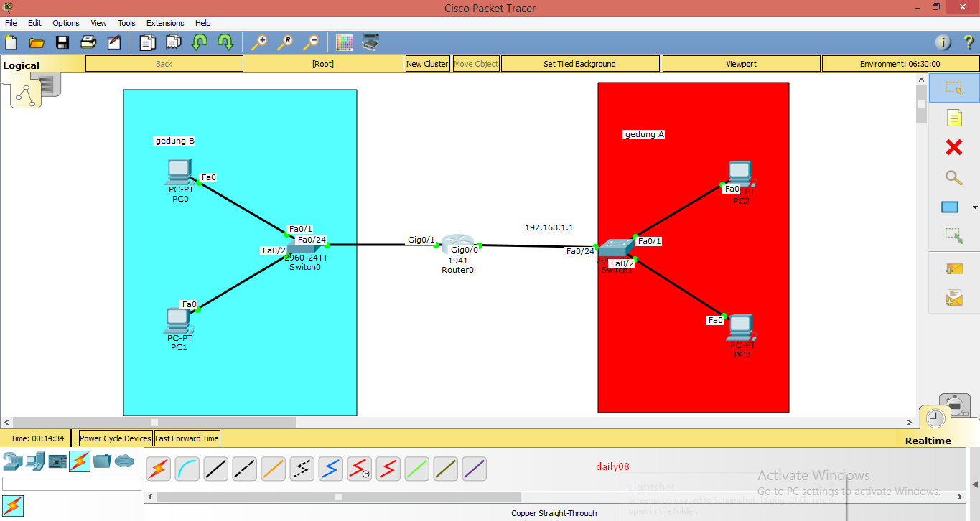Enable automatic cable connection type
This screenshot has height=521, width=980.
[158, 469]
